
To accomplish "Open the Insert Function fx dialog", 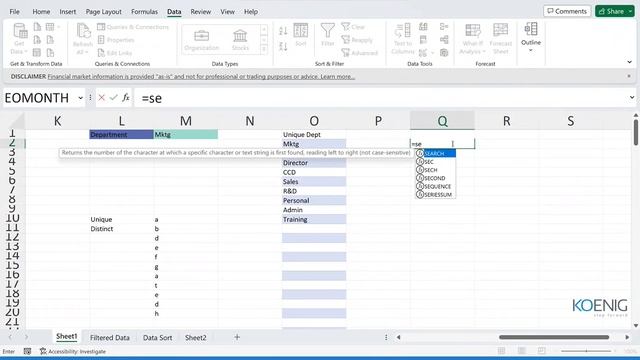I will click(126, 98).
